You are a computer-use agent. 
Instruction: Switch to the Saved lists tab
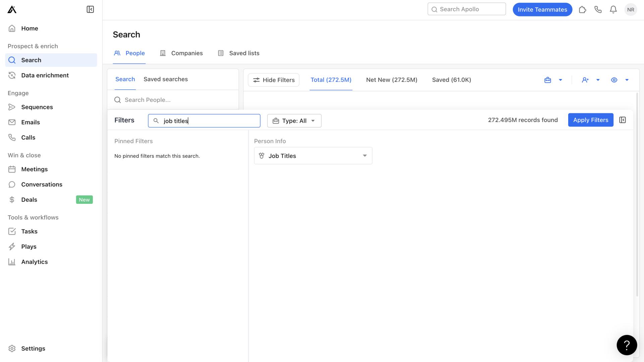(244, 53)
